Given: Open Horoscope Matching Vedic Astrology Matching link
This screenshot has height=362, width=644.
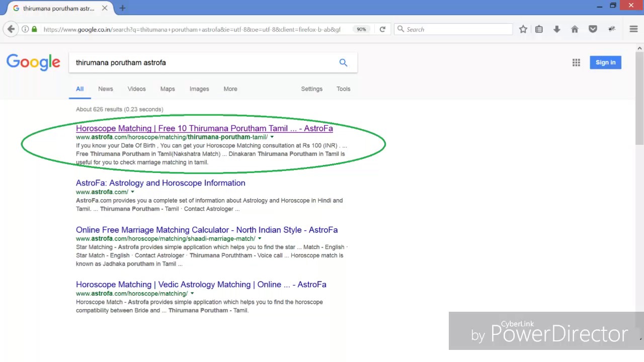Looking at the screenshot, I should point(201,285).
